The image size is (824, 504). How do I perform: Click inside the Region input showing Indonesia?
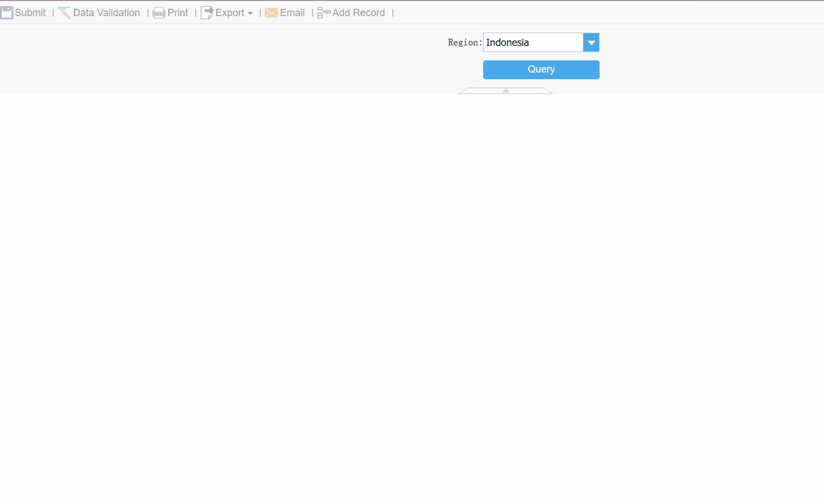(532, 42)
